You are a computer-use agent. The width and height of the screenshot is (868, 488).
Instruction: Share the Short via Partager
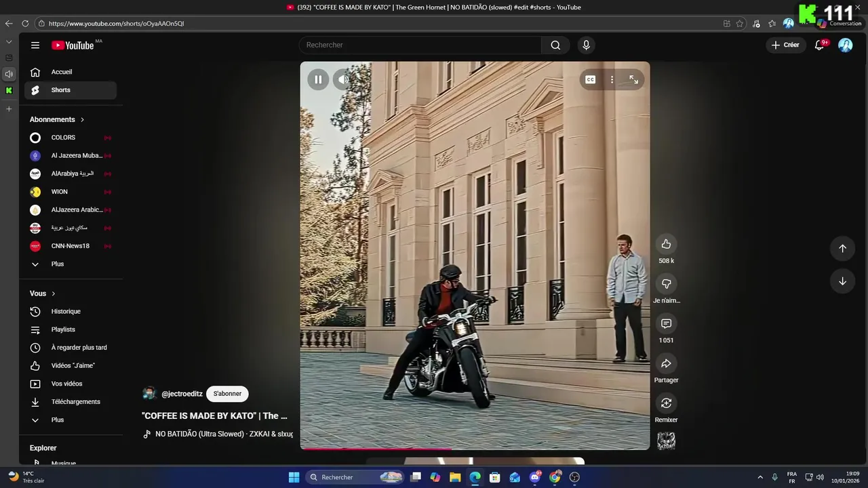(x=666, y=363)
